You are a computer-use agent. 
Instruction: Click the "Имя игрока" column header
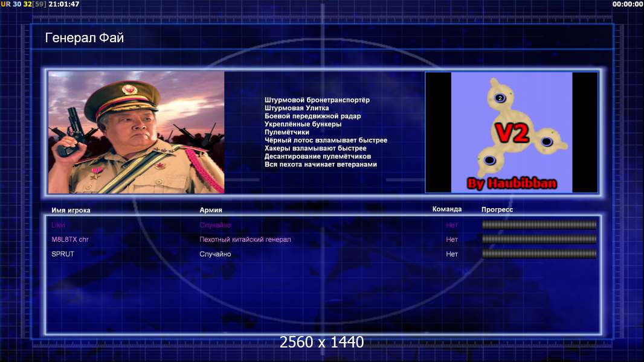71,210
